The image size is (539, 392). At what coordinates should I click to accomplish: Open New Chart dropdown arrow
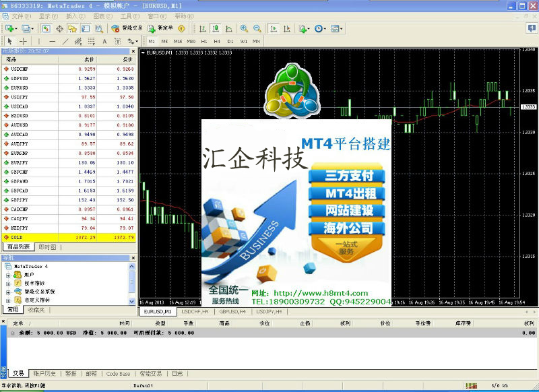coord(15,29)
